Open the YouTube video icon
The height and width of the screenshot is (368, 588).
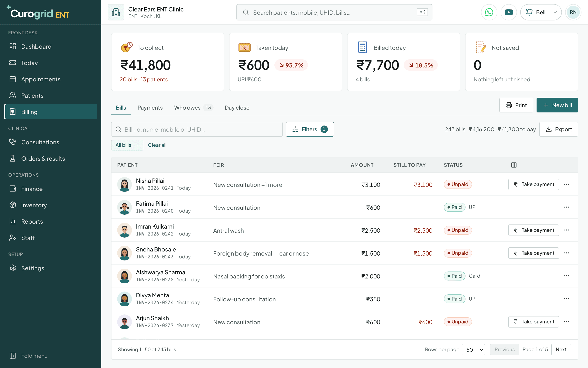coord(509,12)
